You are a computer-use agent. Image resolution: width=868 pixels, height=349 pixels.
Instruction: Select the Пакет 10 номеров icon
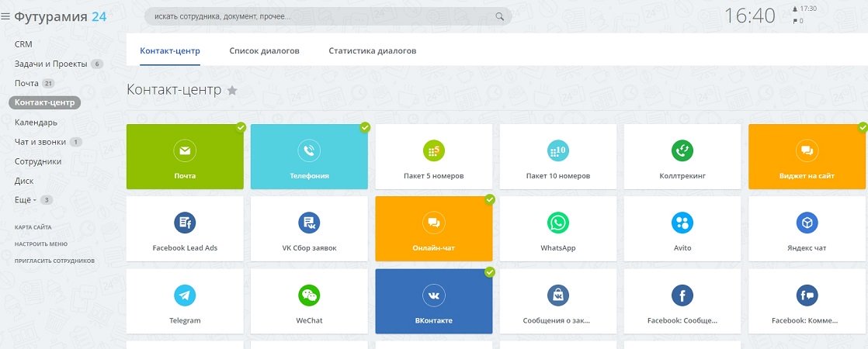(x=558, y=150)
